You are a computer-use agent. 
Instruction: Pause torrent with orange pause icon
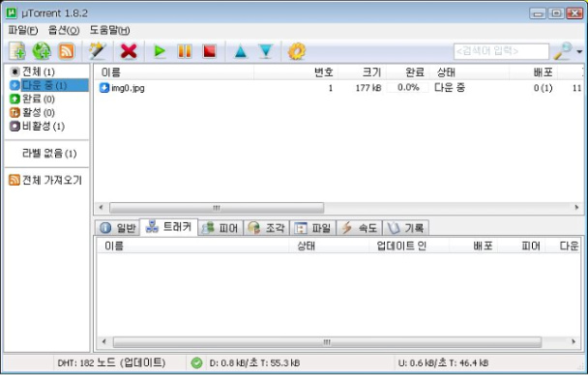[x=185, y=51]
